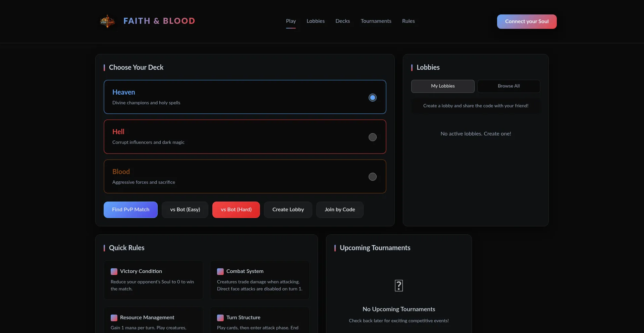Switch to the Browse All lobbies tab
This screenshot has height=333, width=644.
[x=508, y=86]
